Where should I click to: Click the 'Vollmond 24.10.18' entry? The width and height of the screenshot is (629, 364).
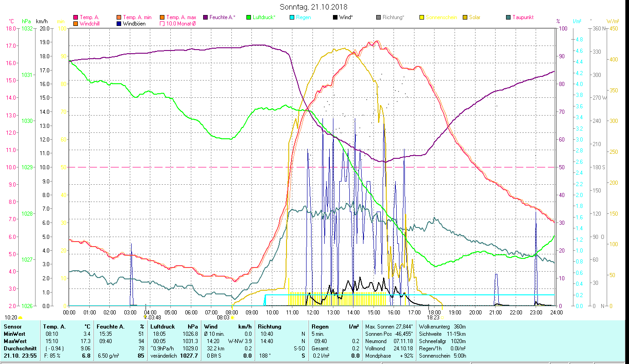(389, 349)
